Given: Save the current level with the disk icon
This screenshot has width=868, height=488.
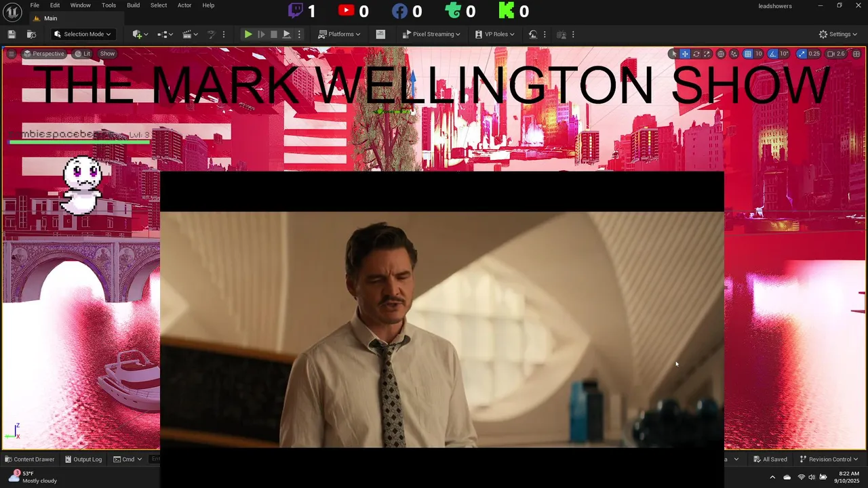Looking at the screenshot, I should coord(12,35).
